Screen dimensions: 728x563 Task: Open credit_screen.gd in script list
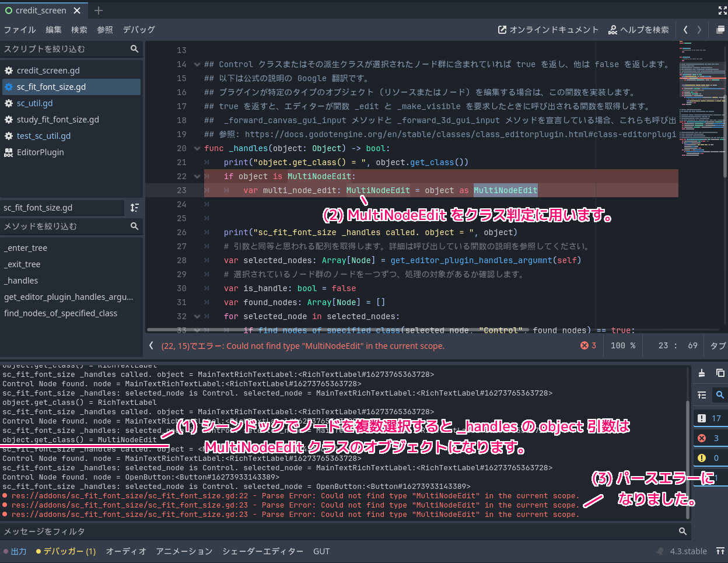tap(71, 71)
